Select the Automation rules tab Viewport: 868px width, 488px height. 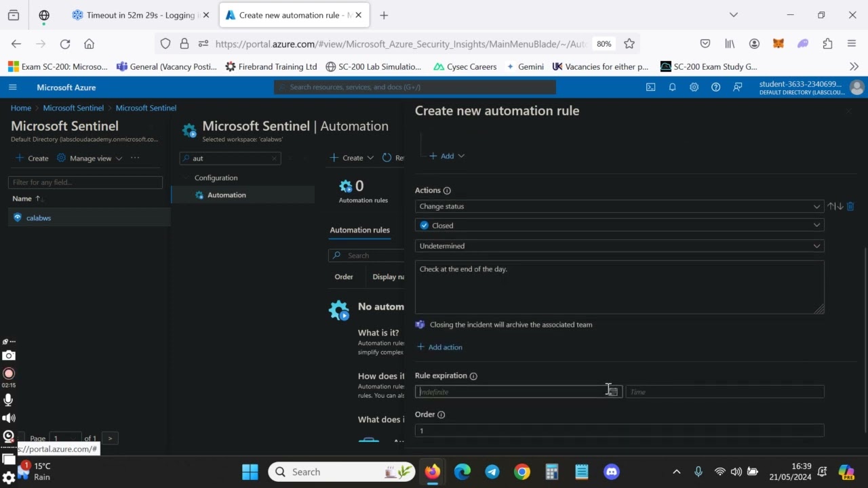click(359, 230)
